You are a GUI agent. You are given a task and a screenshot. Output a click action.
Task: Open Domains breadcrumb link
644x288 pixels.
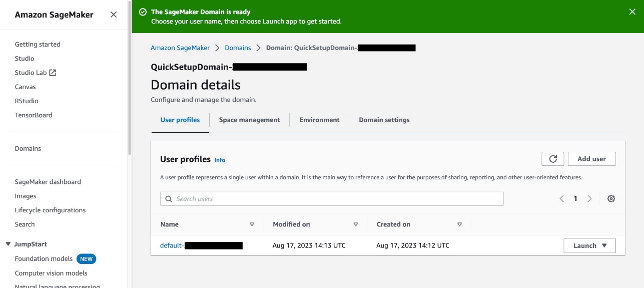[x=238, y=48]
